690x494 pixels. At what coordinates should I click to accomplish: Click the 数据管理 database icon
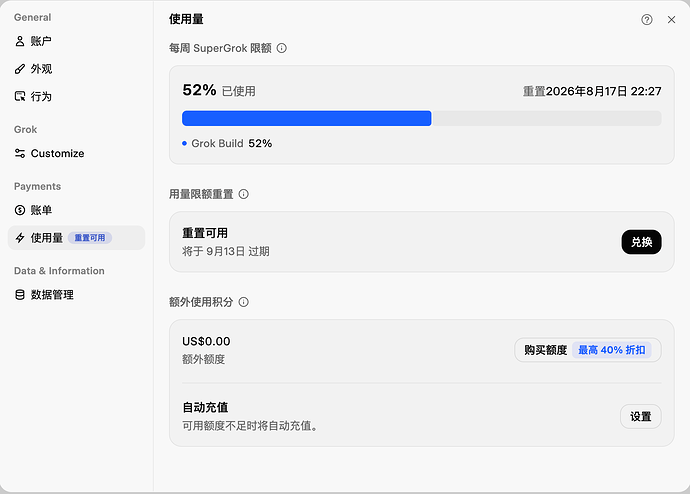click(20, 294)
